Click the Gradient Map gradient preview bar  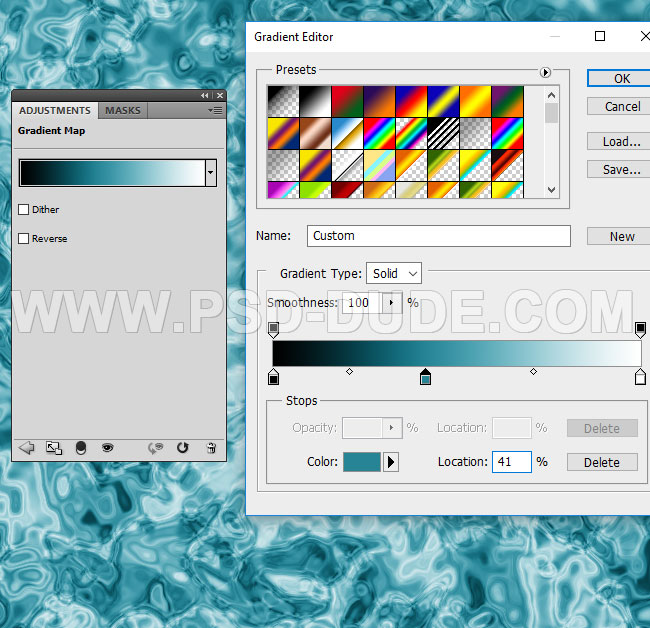[112, 172]
